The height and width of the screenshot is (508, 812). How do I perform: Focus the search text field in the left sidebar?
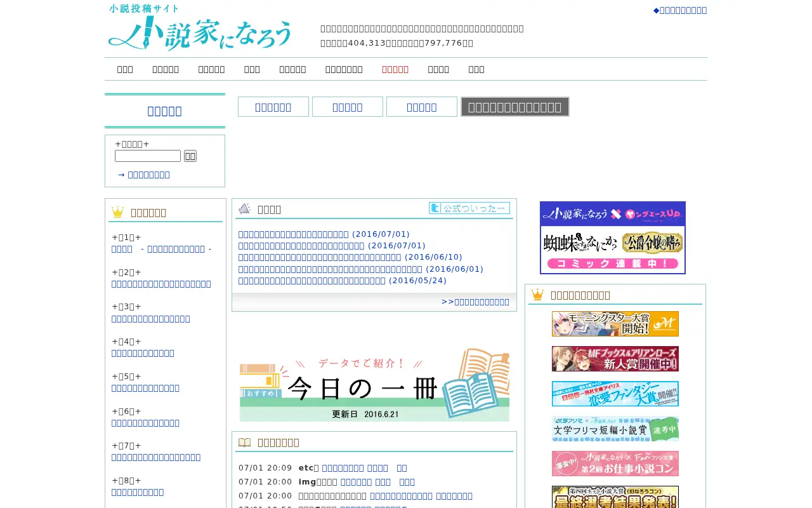coord(148,156)
